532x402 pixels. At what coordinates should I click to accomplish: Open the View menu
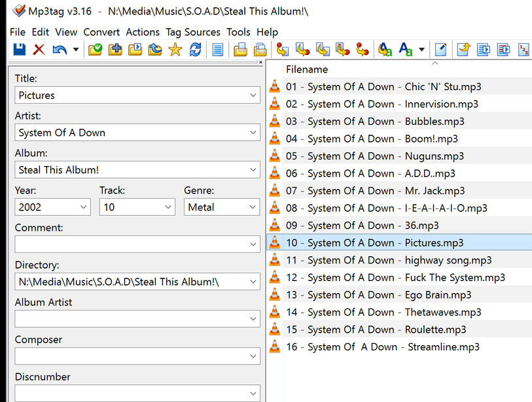pos(66,32)
